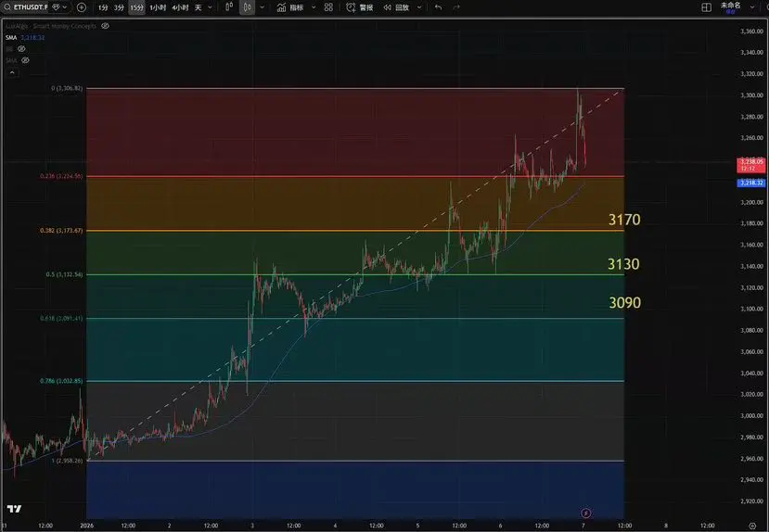Open the chart layout selector icon
The image size is (769, 532).
point(706,7)
